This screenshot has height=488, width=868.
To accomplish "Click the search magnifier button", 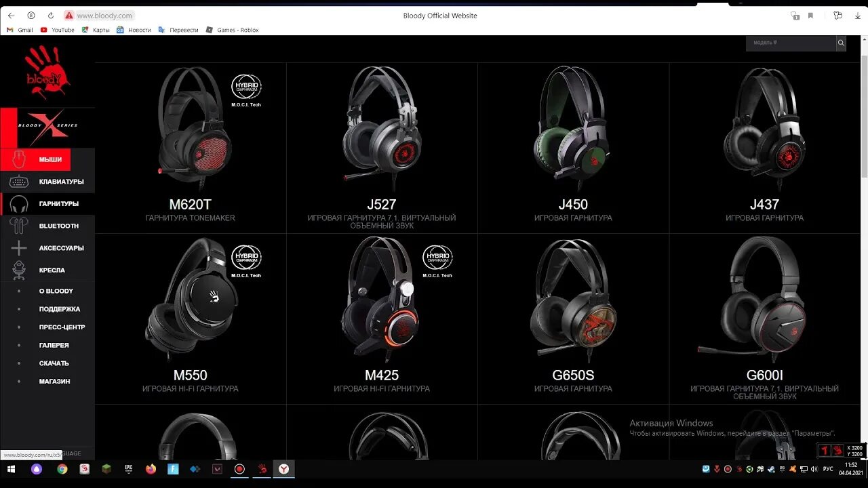I will (x=841, y=43).
